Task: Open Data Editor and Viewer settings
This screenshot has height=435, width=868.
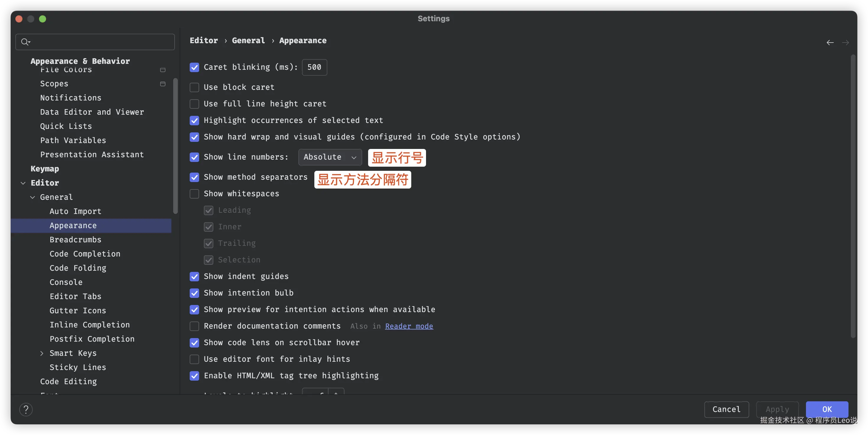Action: (92, 112)
